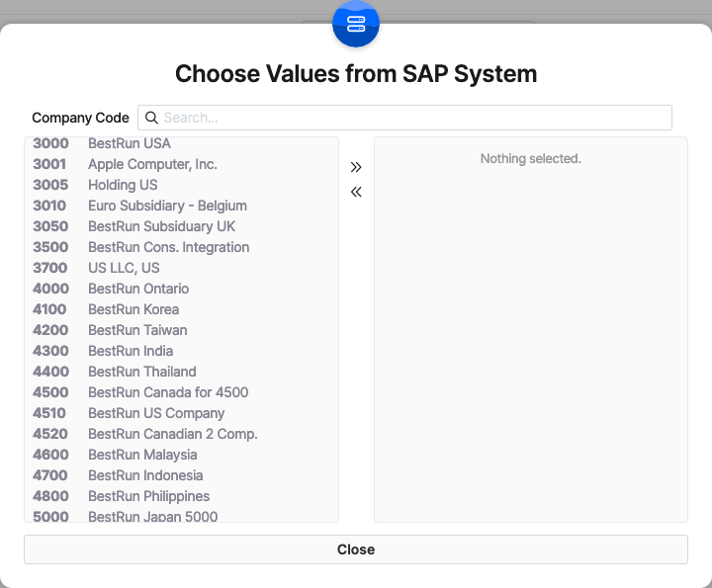Select 4800 BestRun Philippines
The width and height of the screenshot is (712, 588).
[x=181, y=496]
